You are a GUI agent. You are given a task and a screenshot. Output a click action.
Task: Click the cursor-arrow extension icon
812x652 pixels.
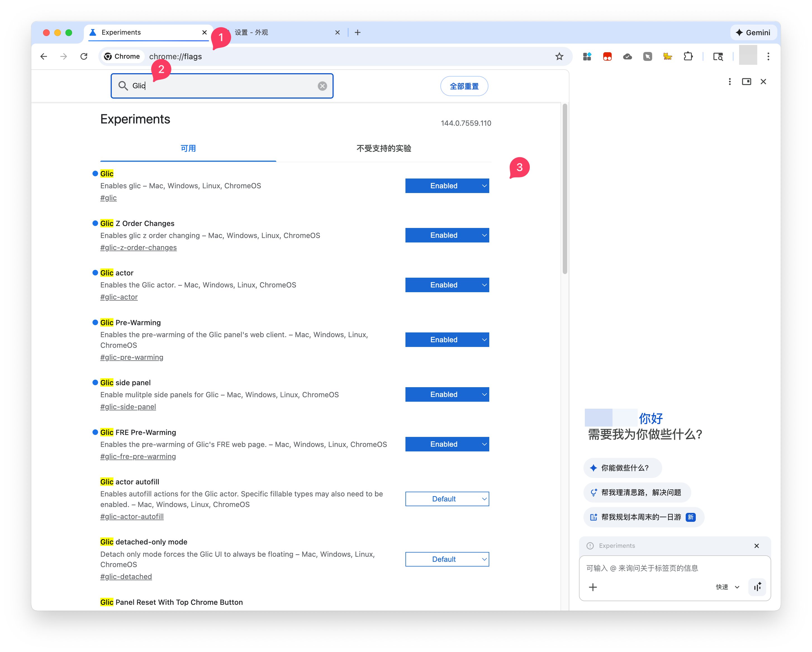(x=647, y=56)
